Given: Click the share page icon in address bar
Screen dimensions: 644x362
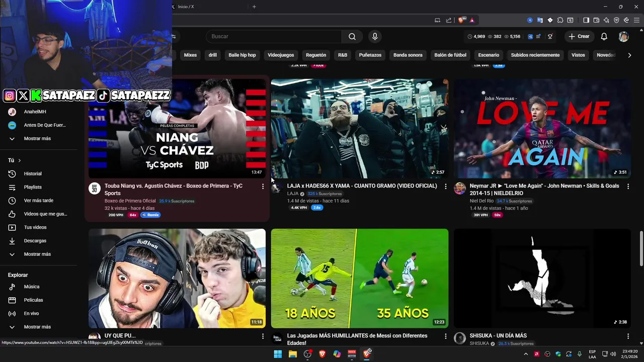Looking at the screenshot, I should (448, 20).
